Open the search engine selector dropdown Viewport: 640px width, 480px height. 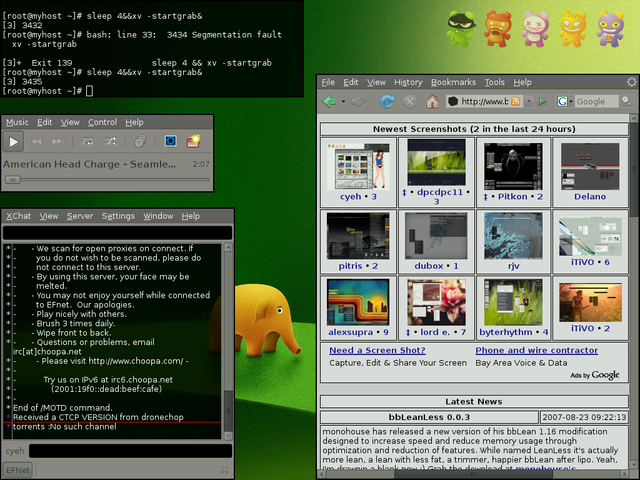point(565,101)
